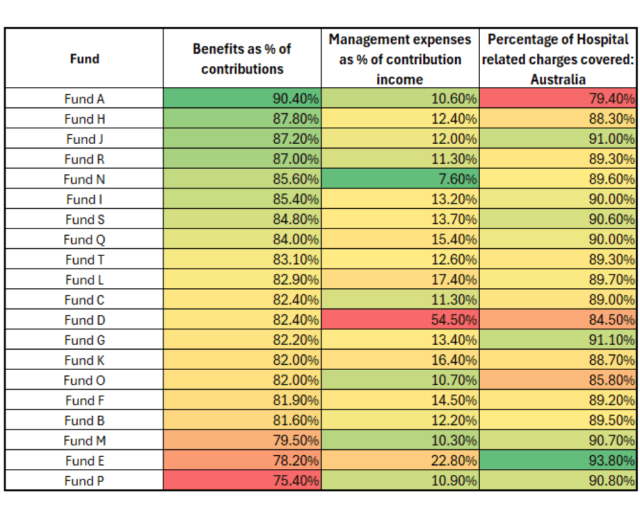640x512 pixels.
Task: Click the Fund E row label
Action: pos(85,460)
